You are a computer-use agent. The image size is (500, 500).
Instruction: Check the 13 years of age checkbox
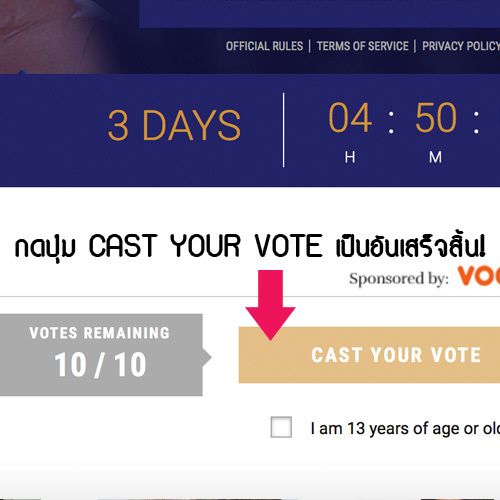[x=281, y=427]
